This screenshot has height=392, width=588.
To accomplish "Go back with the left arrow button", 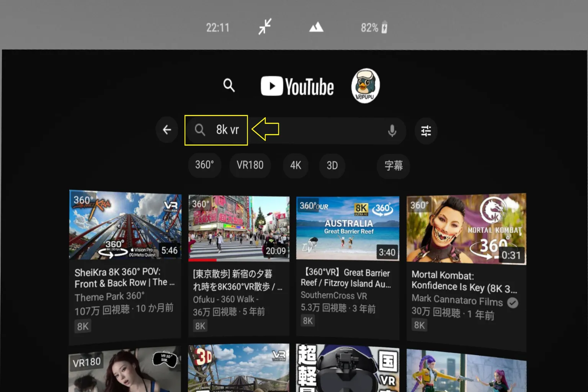I will (x=167, y=130).
